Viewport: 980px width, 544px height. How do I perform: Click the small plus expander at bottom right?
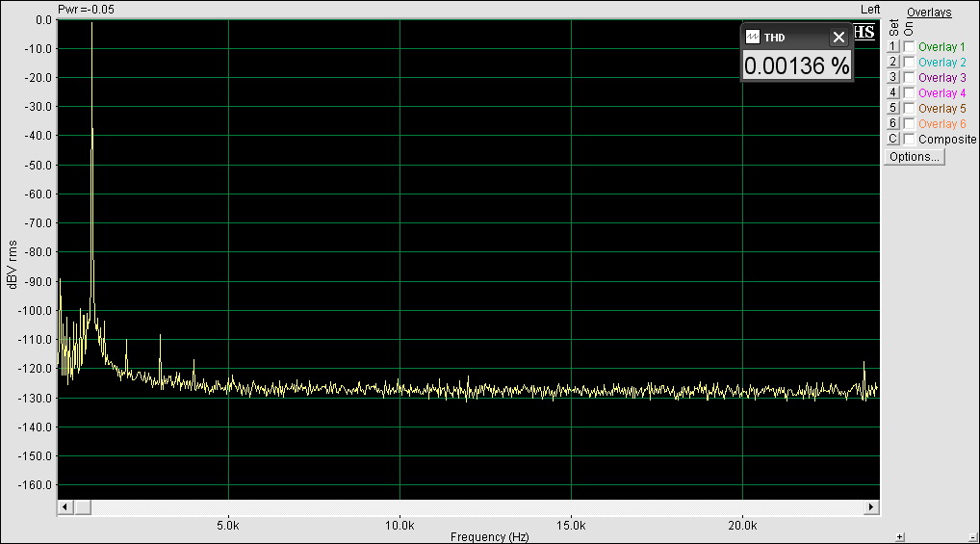click(900, 536)
